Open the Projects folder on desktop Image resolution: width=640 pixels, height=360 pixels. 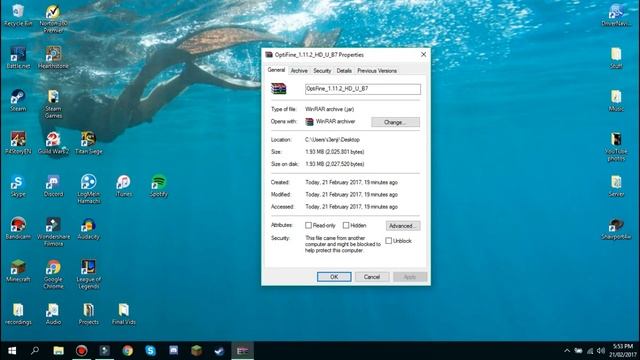click(x=88, y=314)
